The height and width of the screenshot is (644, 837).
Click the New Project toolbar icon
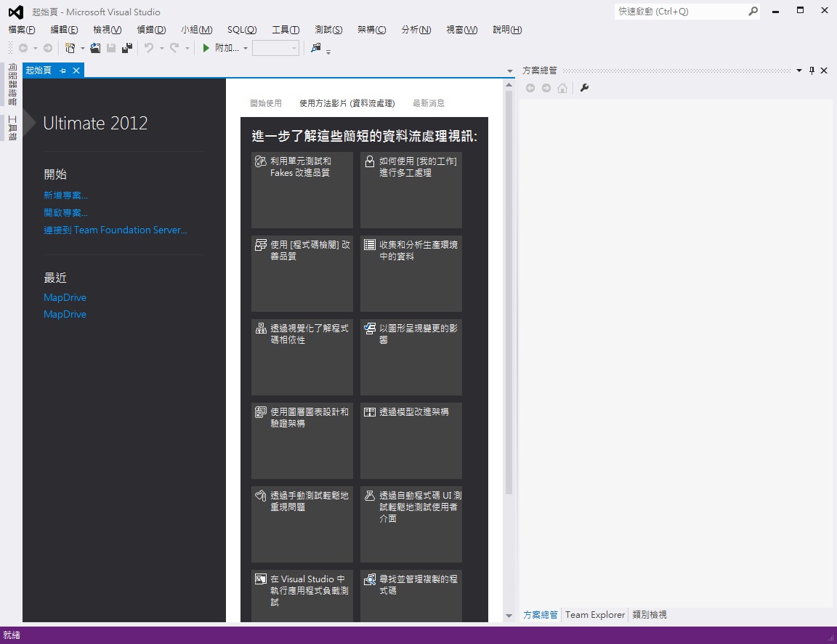(70, 48)
